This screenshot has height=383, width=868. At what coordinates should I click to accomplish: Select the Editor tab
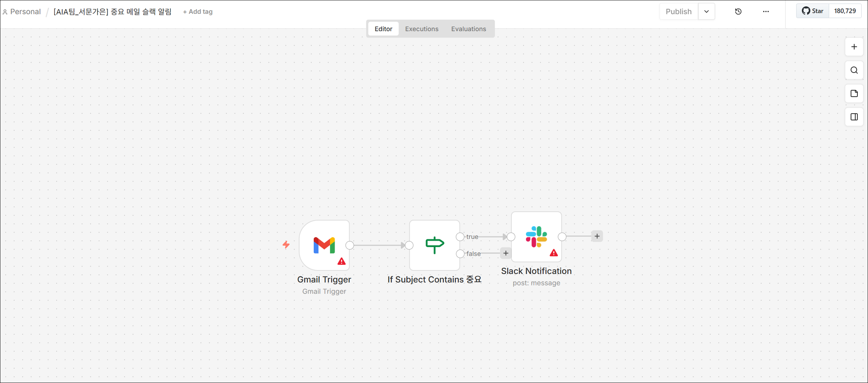pos(383,29)
